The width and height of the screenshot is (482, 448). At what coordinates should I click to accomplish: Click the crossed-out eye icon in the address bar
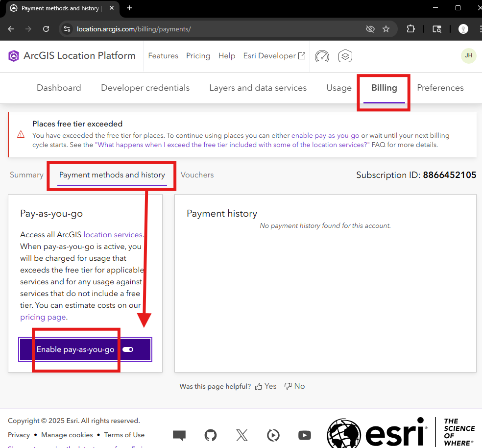(370, 29)
